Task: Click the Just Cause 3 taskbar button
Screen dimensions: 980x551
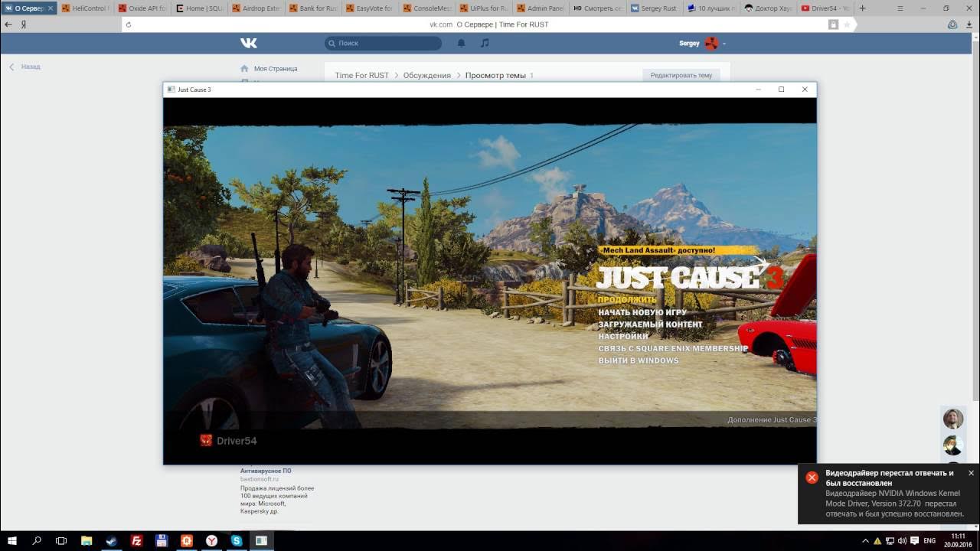Action: pyautogui.click(x=261, y=540)
